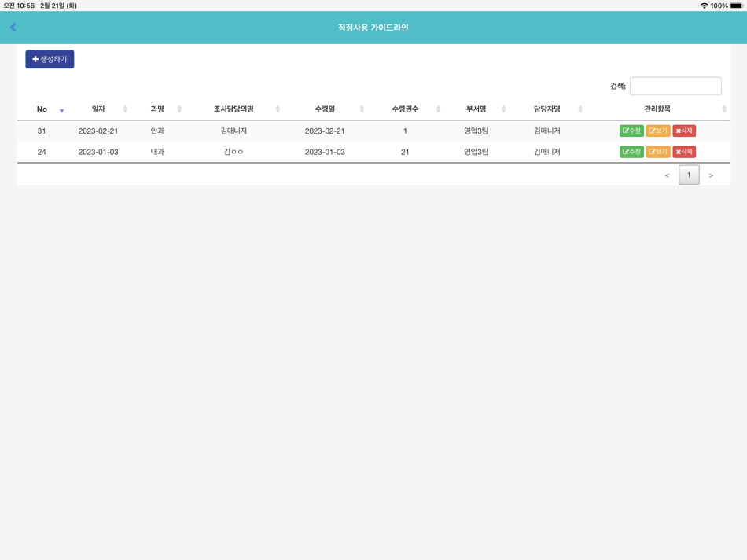Click the 적정사용 가이드라인 page title
Image resolution: width=747 pixels, height=560 pixels.
pos(373,28)
